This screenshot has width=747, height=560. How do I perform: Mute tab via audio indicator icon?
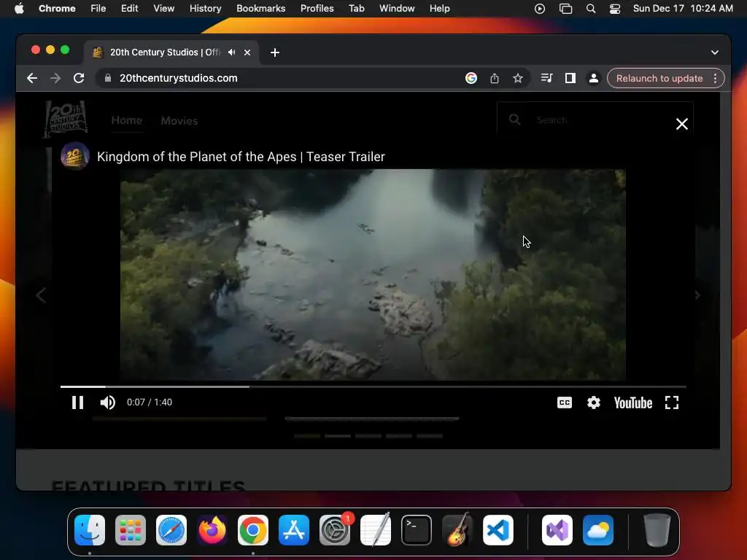pos(231,52)
